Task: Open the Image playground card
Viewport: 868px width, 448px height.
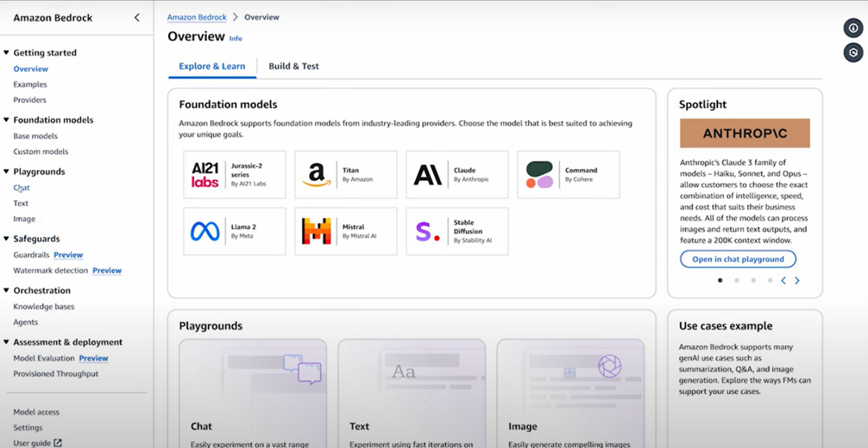Action: 570,393
